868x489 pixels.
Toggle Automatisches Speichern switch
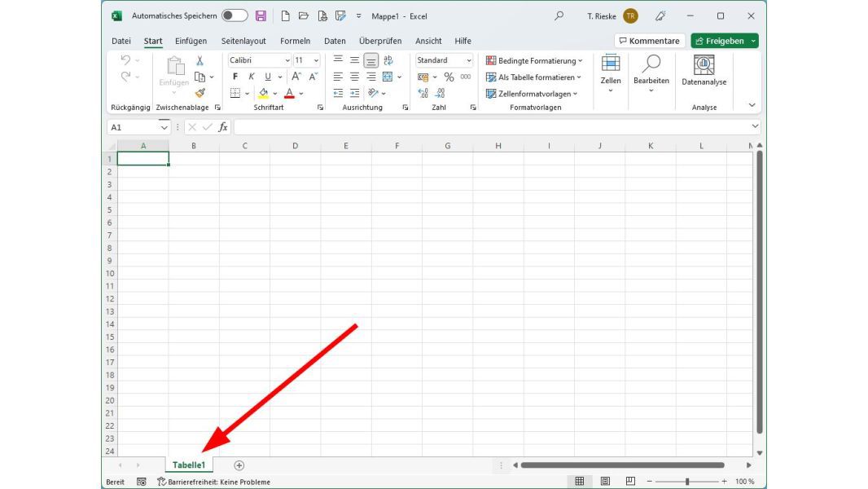(x=235, y=15)
